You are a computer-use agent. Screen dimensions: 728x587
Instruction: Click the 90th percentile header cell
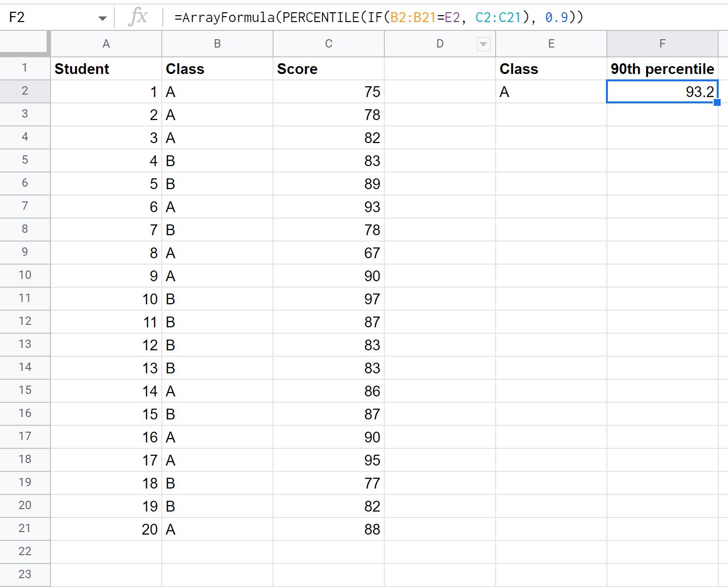[x=662, y=69]
